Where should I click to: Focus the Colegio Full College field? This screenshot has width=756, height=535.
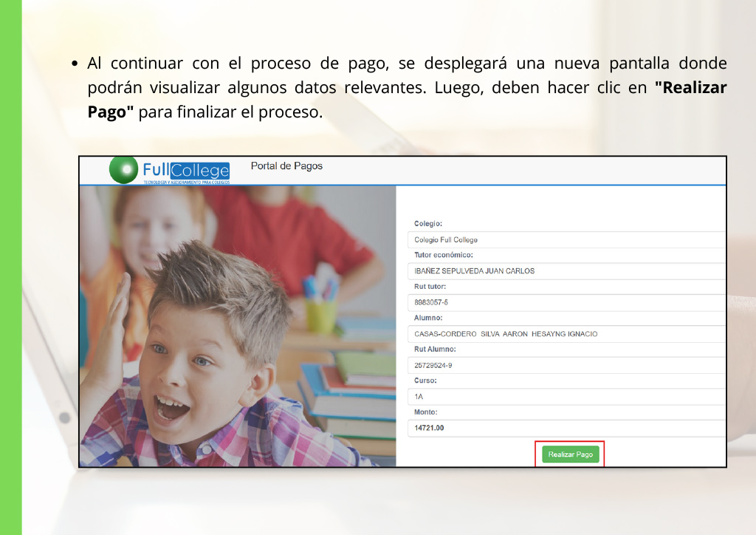point(566,239)
